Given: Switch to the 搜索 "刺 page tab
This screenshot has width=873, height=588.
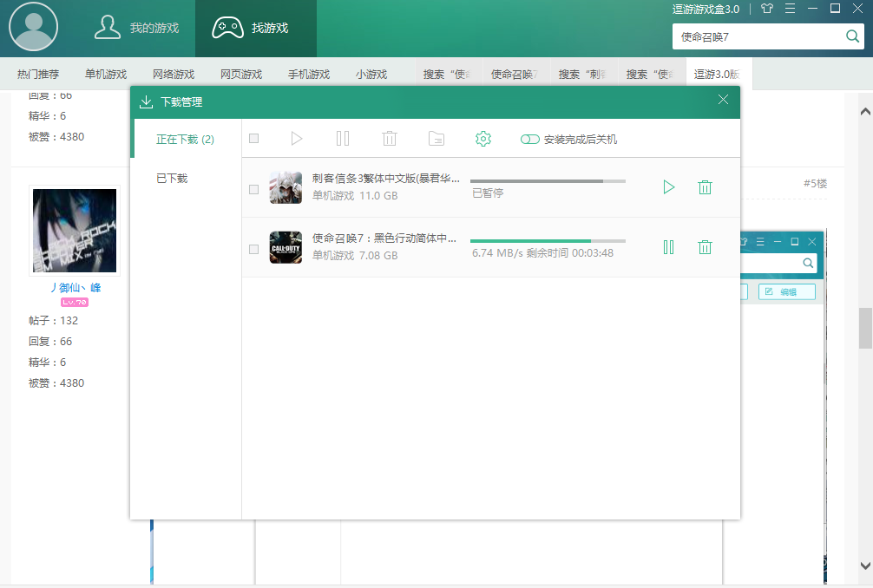Looking at the screenshot, I should (x=582, y=74).
